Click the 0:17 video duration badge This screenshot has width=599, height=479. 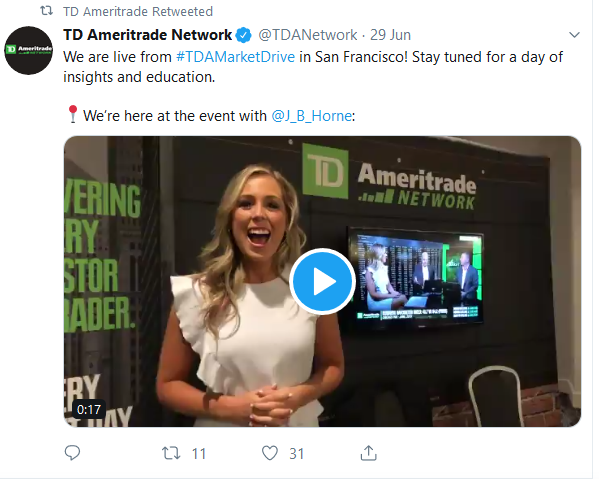(89, 409)
